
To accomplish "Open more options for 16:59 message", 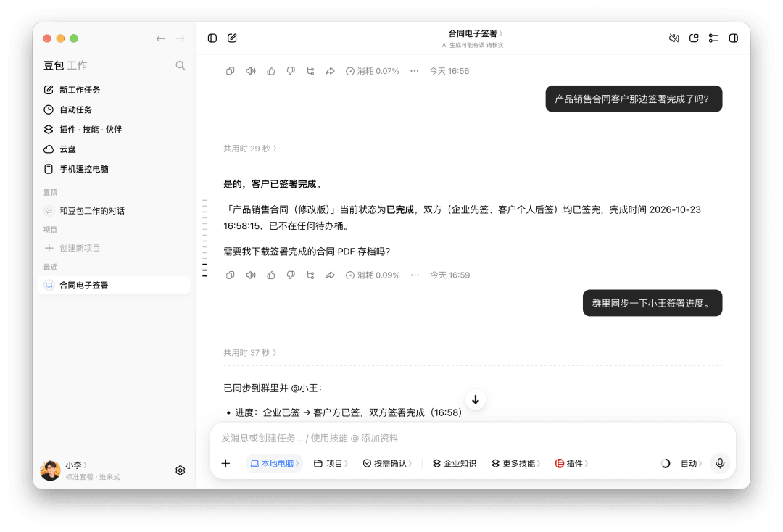I will coord(415,275).
